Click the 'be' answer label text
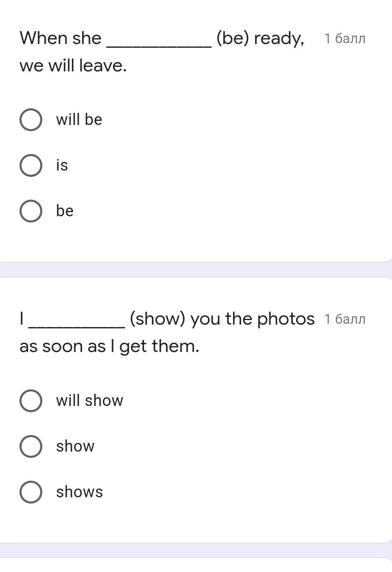 65,211
